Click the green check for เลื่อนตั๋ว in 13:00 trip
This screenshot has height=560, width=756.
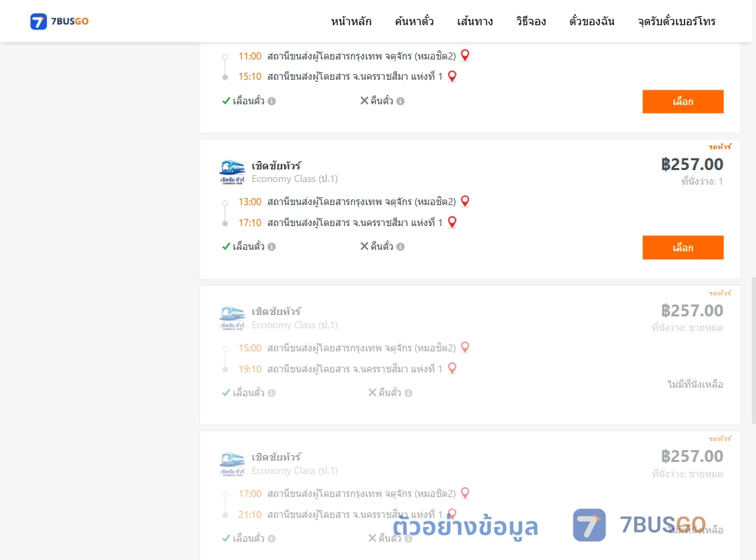click(225, 246)
